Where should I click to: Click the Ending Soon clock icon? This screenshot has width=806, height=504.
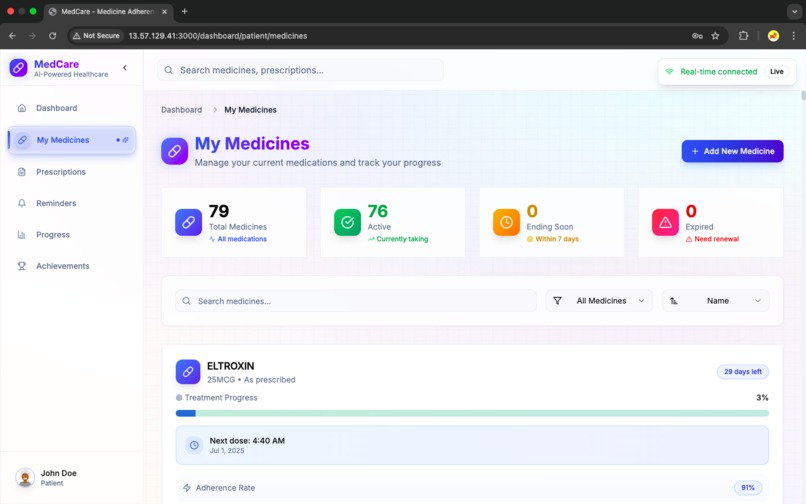(x=506, y=222)
